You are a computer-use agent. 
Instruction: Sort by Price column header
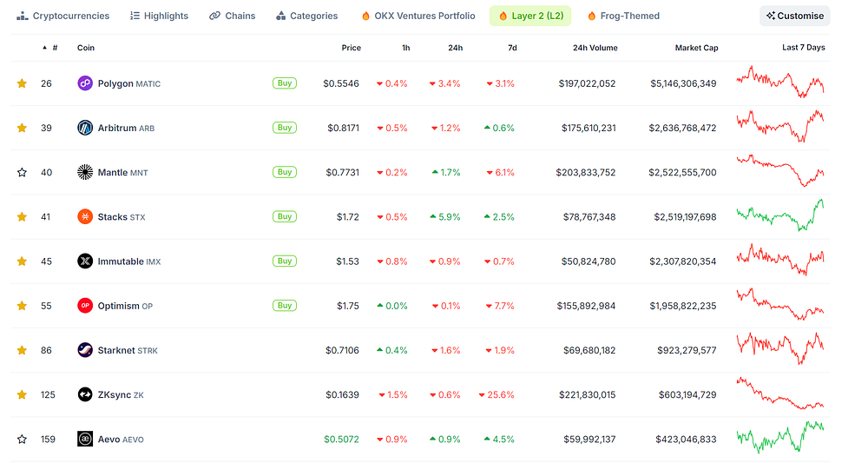click(x=351, y=48)
